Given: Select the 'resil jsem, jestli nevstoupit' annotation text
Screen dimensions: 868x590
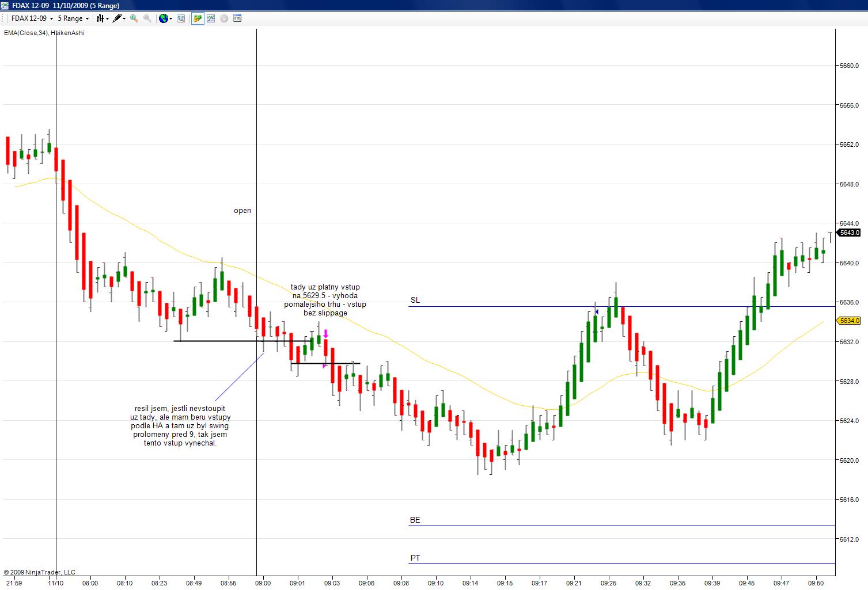Looking at the screenshot, I should (180, 425).
